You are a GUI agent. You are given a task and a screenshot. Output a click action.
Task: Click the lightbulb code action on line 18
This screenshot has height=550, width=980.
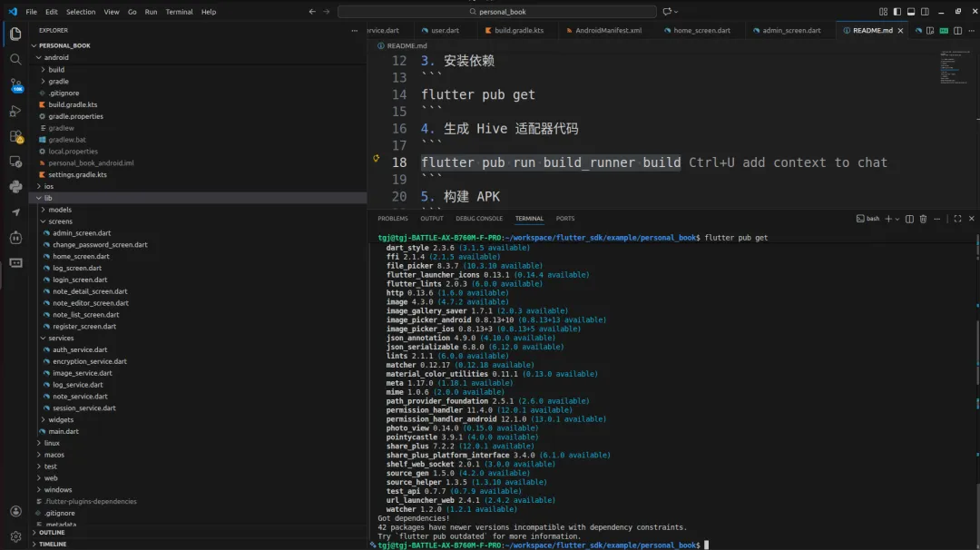pyautogui.click(x=377, y=159)
